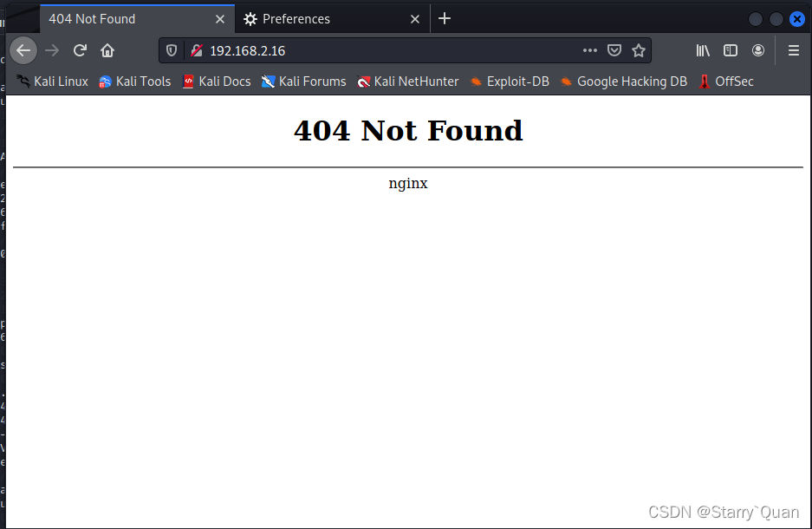Open Kali Linux bookmark

tap(52, 82)
